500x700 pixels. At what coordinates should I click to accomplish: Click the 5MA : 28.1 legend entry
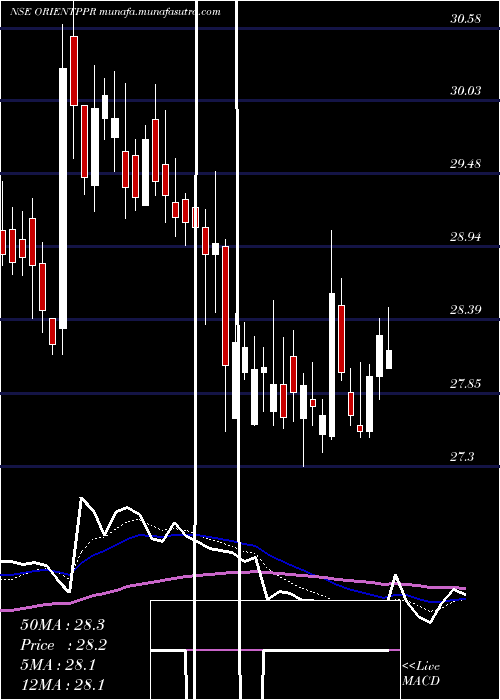coord(58,665)
